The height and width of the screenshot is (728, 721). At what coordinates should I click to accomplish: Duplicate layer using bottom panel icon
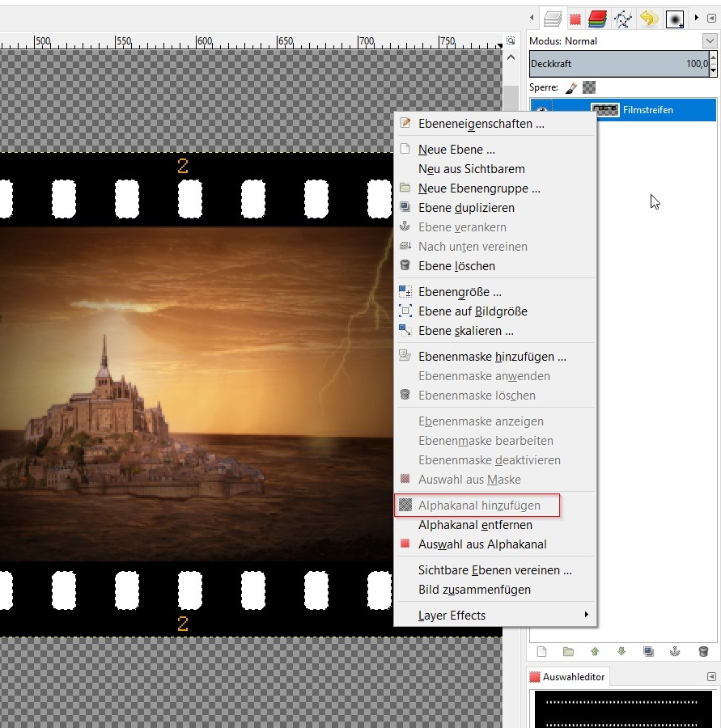[648, 651]
